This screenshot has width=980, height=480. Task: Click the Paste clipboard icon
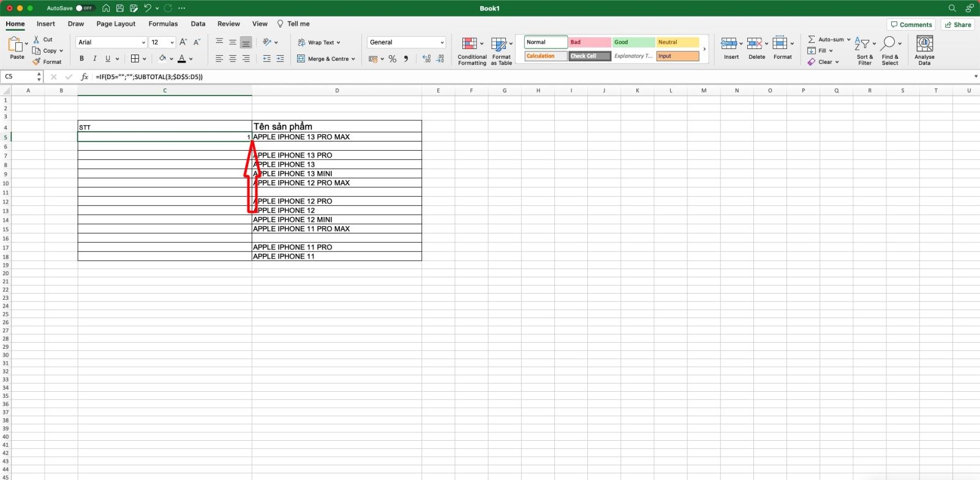15,44
